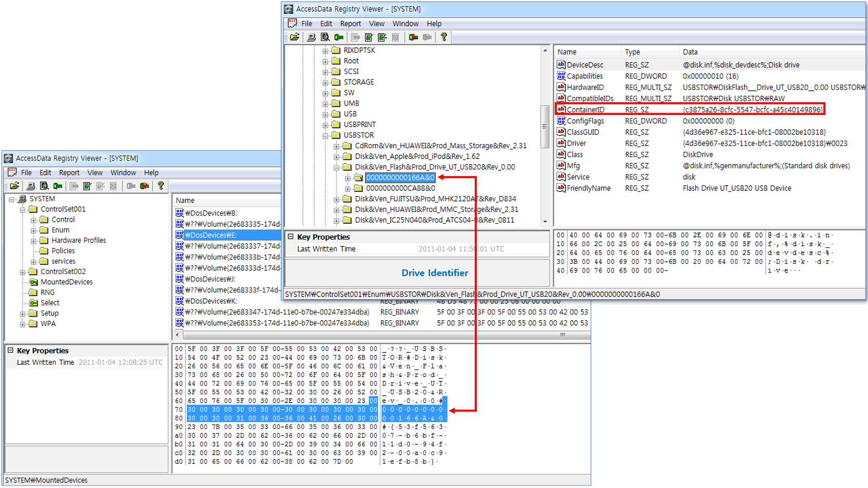Click Generate Report arrow icon, USBSTOR window
Screen dimensions: 868x488
point(355,37)
